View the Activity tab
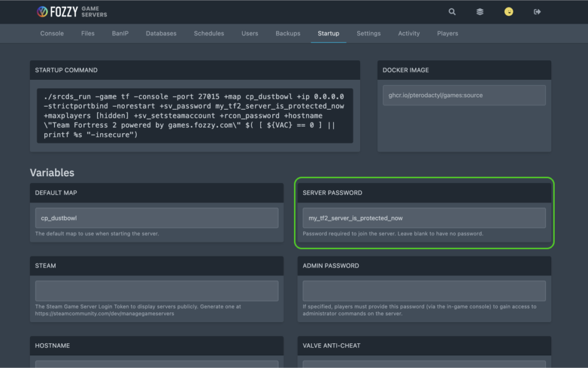 pos(408,33)
